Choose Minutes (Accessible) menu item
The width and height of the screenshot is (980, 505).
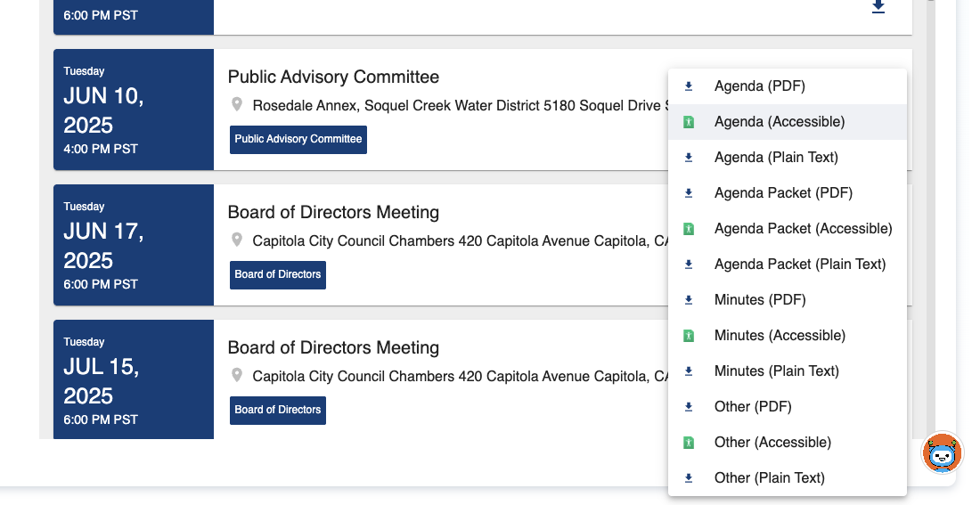[788, 336]
